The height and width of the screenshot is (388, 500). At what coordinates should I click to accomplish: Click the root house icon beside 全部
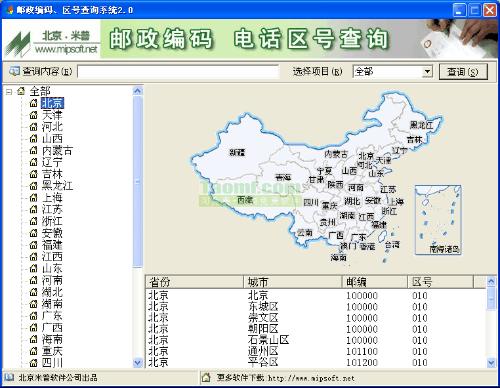(21, 91)
